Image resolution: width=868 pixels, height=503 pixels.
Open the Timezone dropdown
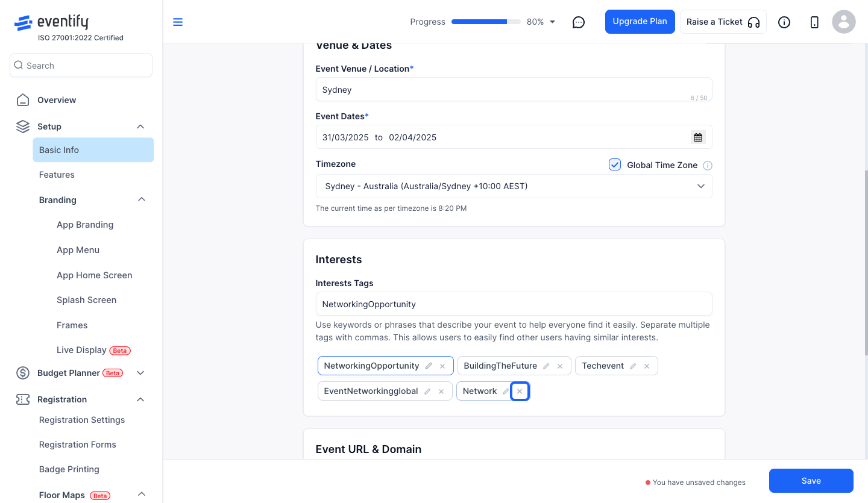(514, 186)
